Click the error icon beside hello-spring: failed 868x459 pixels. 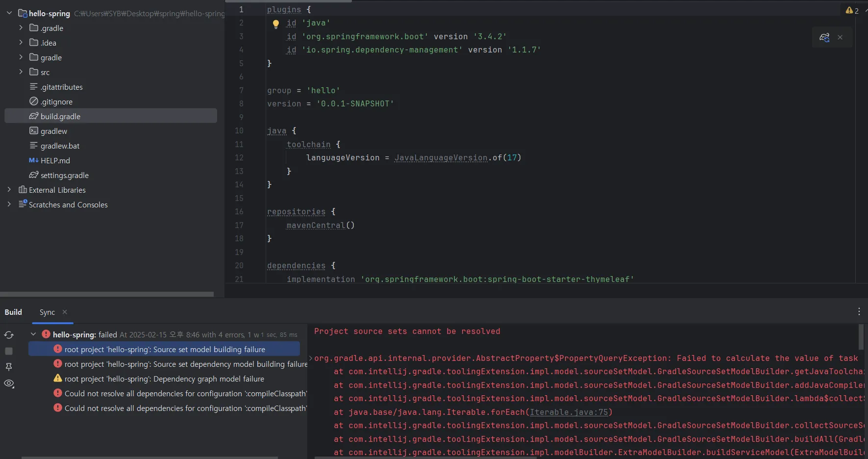click(46, 334)
